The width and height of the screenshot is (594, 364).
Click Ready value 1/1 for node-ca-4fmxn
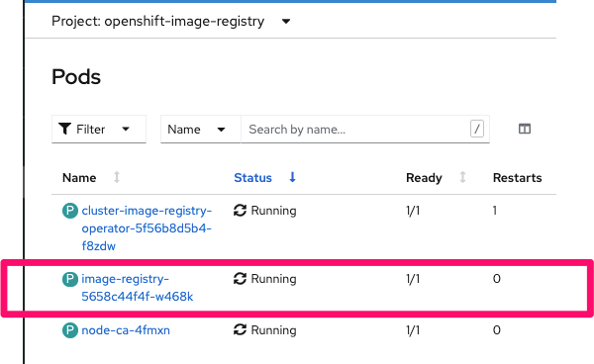point(413,330)
